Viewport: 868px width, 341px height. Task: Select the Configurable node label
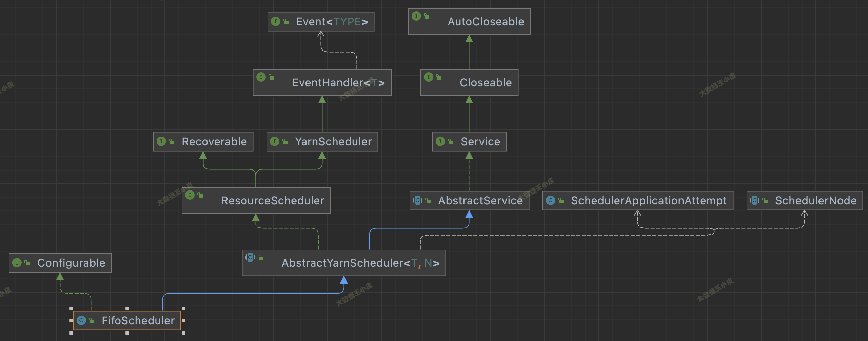click(71, 263)
